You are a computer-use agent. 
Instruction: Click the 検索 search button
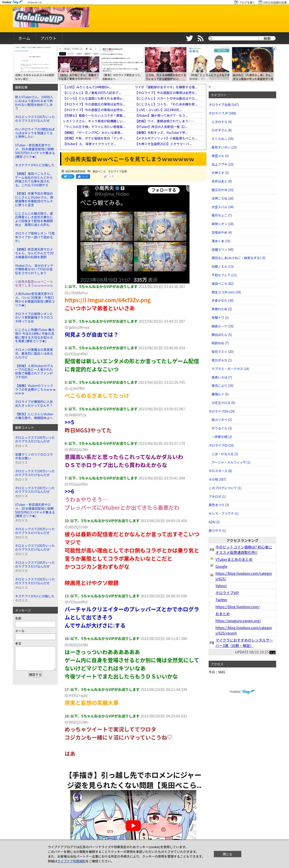click(x=267, y=38)
